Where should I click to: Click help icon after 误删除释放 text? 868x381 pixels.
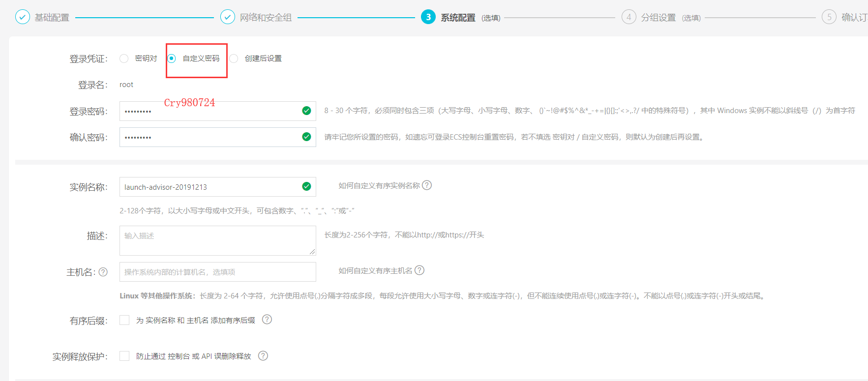tap(263, 355)
